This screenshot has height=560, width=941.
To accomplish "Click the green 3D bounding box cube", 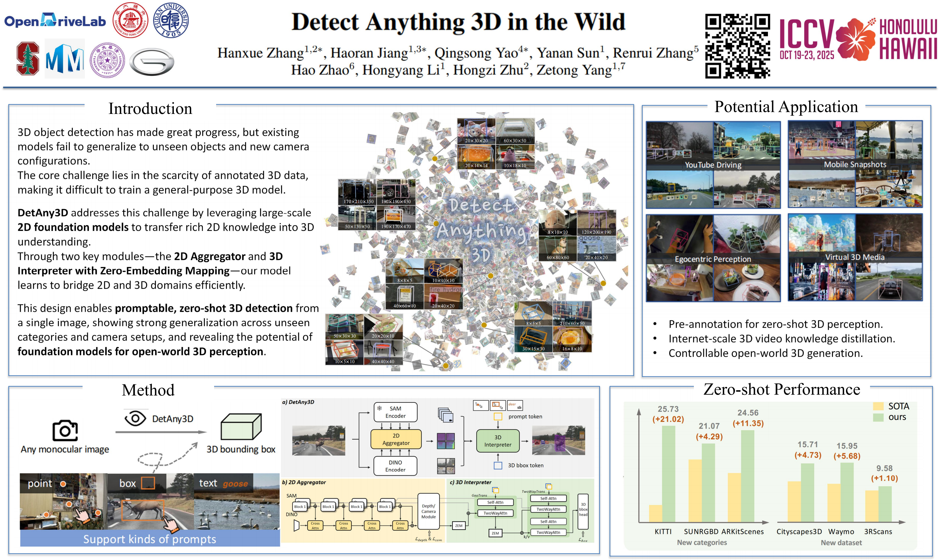I will click(241, 426).
